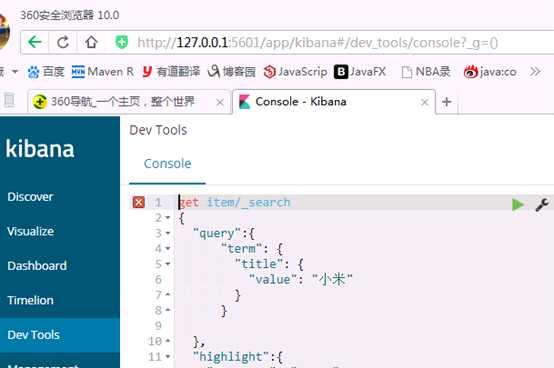This screenshot has width=554, height=368.
Task: Click the Kibana logo in sidebar
Action: coord(40,149)
